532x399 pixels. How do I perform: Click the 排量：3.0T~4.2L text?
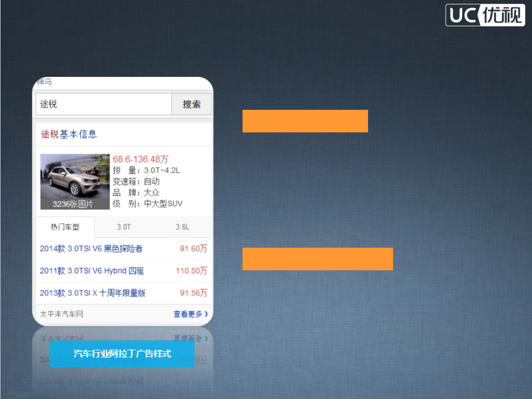click(x=147, y=170)
